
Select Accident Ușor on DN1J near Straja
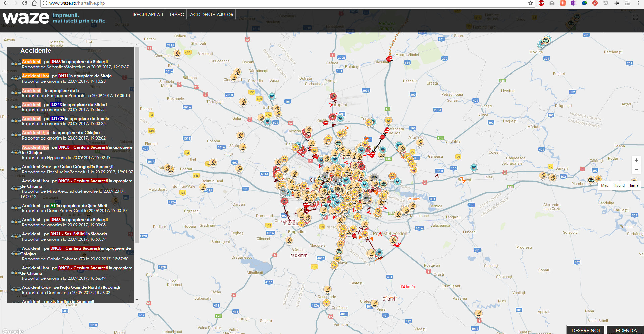tap(73, 78)
